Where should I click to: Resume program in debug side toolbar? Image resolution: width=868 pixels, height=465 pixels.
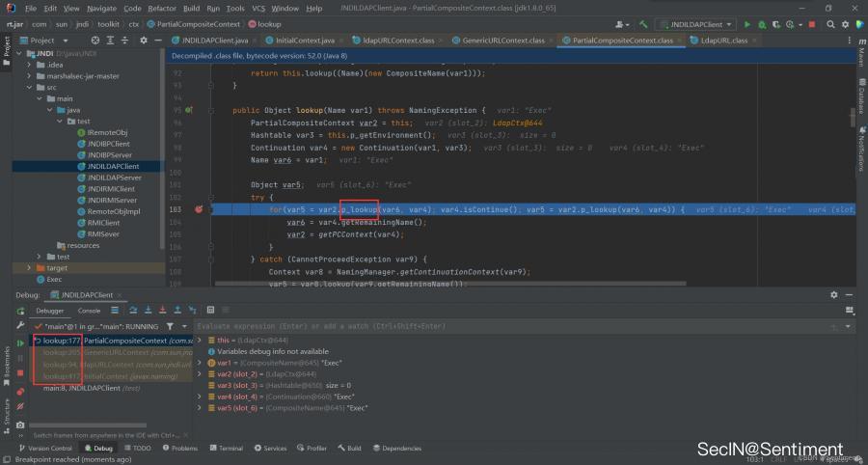(20, 342)
